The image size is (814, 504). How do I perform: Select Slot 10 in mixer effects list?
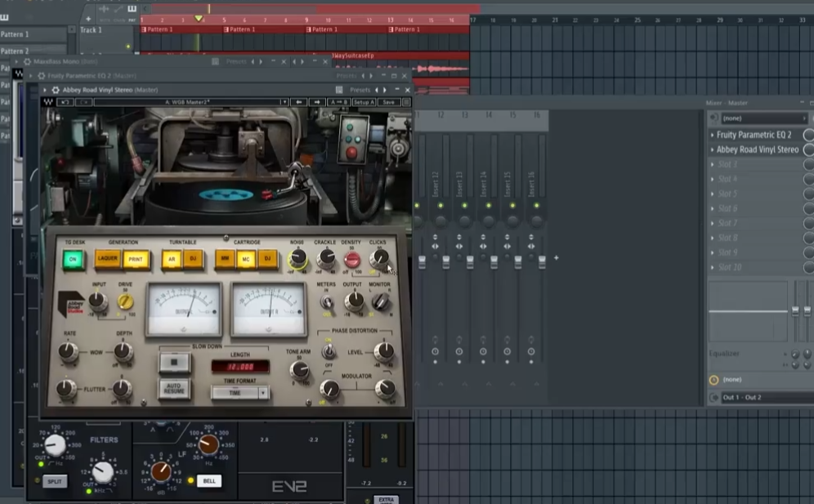[729, 268]
